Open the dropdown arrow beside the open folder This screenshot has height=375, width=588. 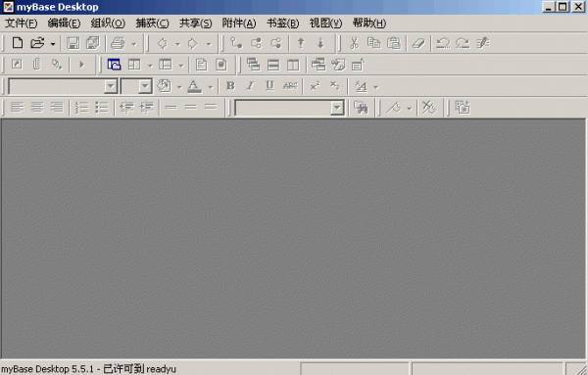tap(53, 44)
